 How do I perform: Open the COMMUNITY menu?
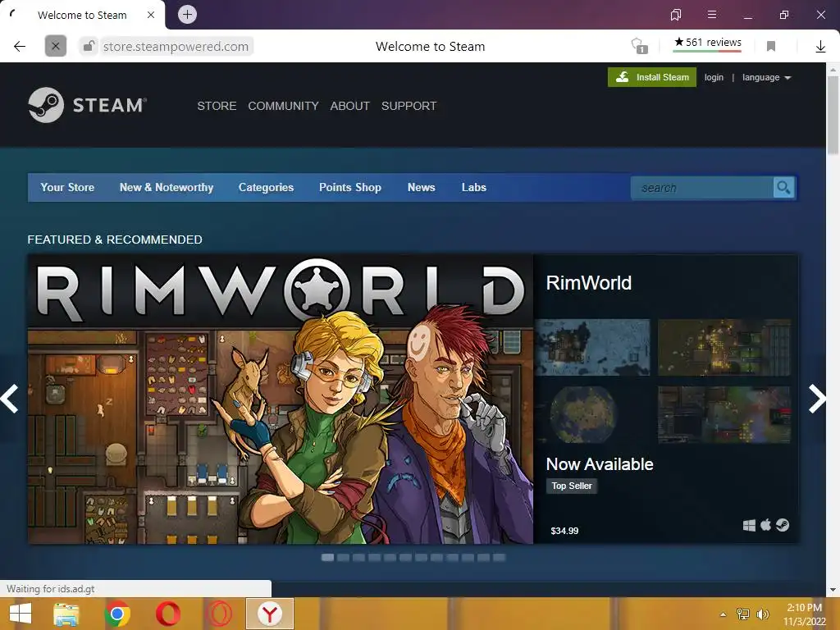coord(283,106)
